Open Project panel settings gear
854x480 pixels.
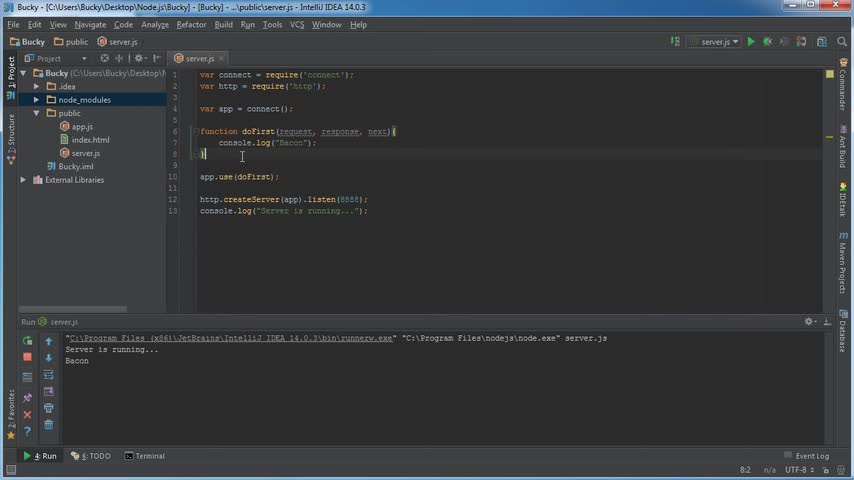(x=139, y=58)
